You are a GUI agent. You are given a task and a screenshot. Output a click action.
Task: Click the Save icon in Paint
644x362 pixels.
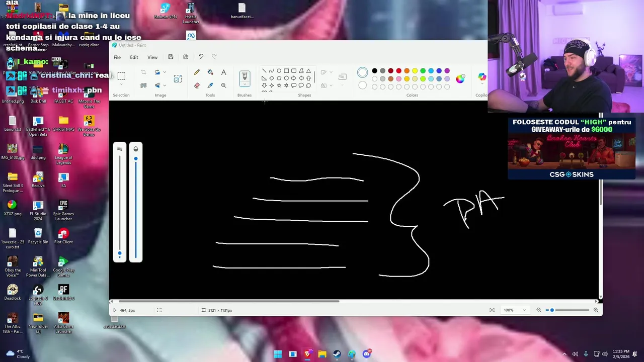tap(171, 57)
